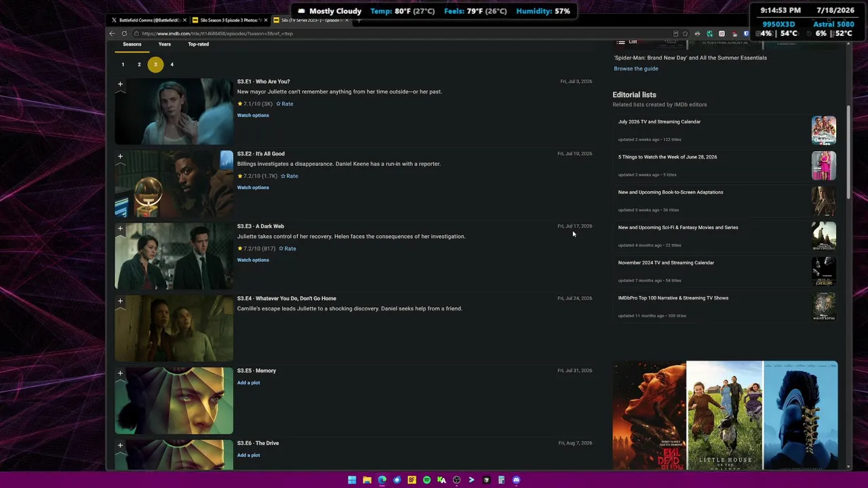868x488 pixels.
Task: Open New and Upcoming Sci-Fi & Fantasy list
Action: click(678, 228)
